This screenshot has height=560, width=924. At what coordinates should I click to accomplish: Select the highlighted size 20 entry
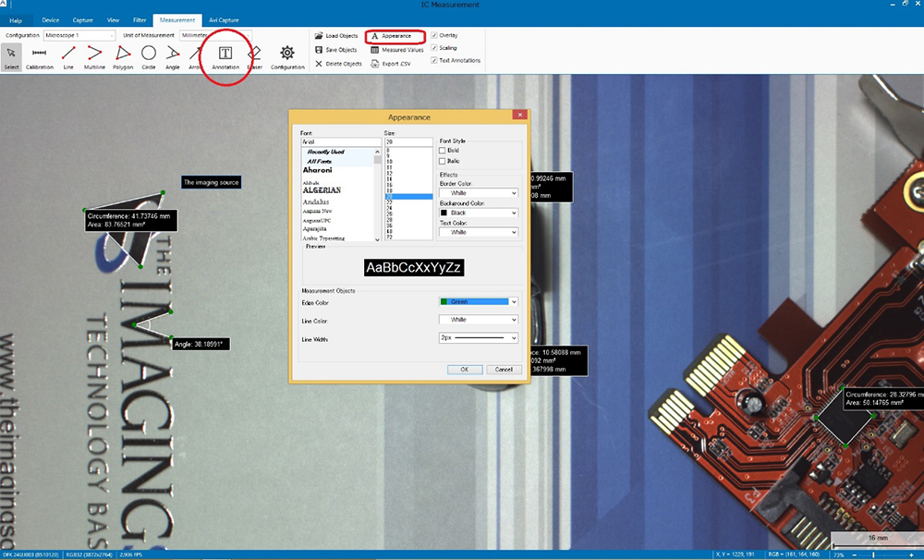pos(408,196)
